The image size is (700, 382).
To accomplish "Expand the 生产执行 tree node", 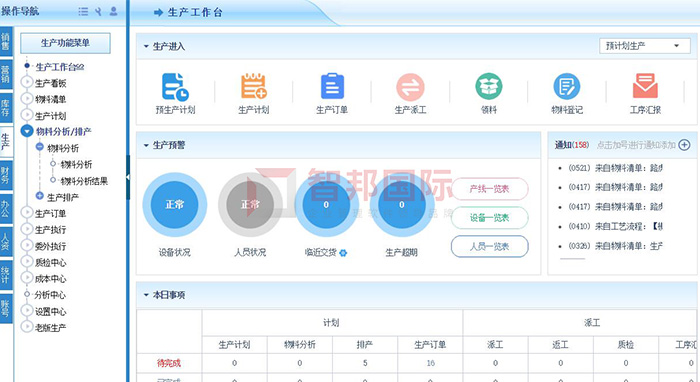I will coord(27,228).
